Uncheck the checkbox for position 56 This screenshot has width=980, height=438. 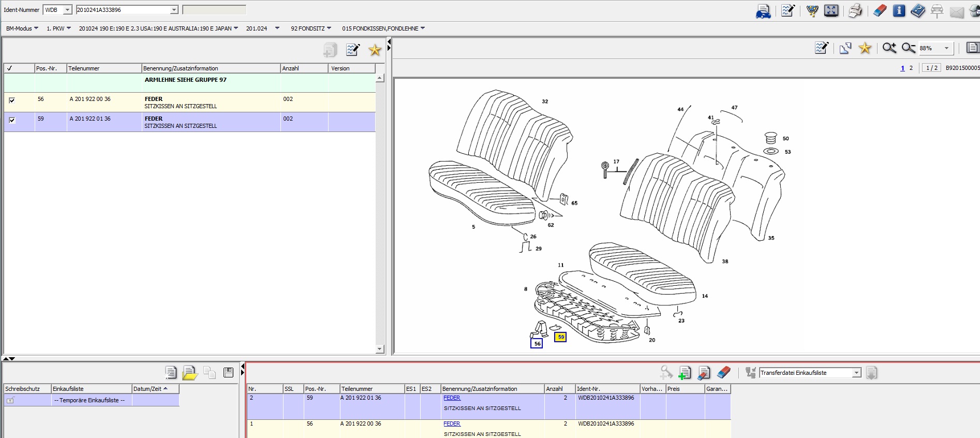[x=12, y=100]
